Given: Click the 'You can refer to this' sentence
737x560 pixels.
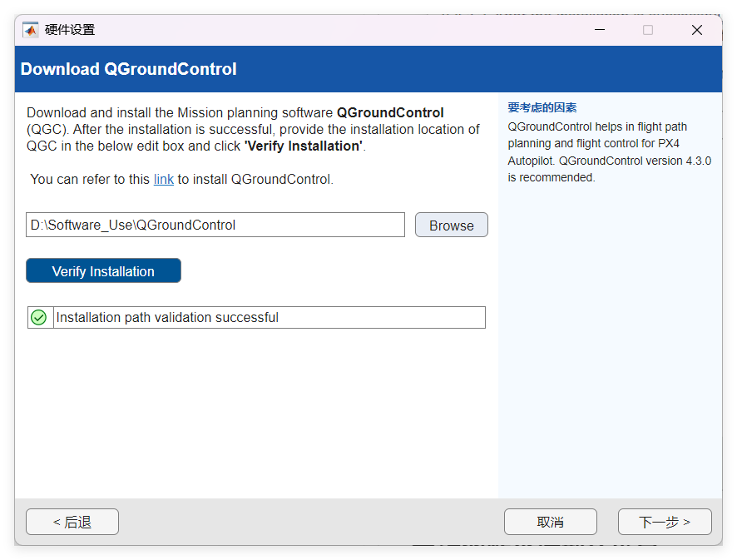Looking at the screenshot, I should pyautogui.click(x=90, y=179).
